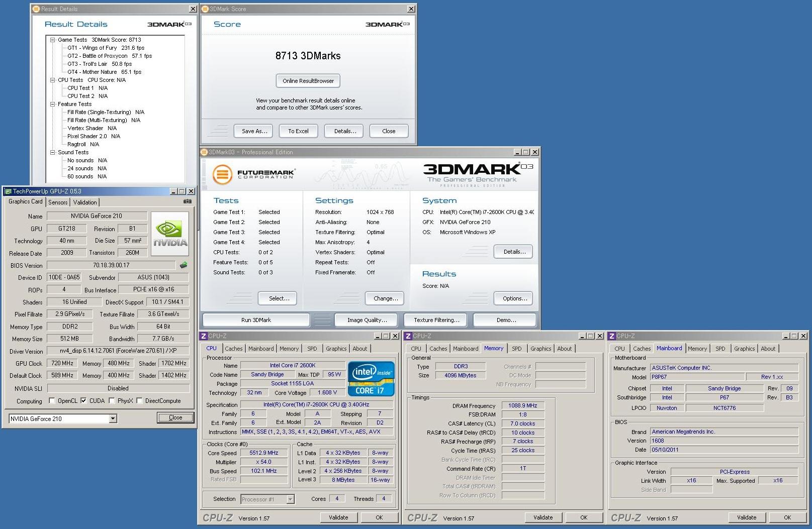Click Details... button in 3DMark Score window
This screenshot has height=529, width=812.
(x=345, y=131)
